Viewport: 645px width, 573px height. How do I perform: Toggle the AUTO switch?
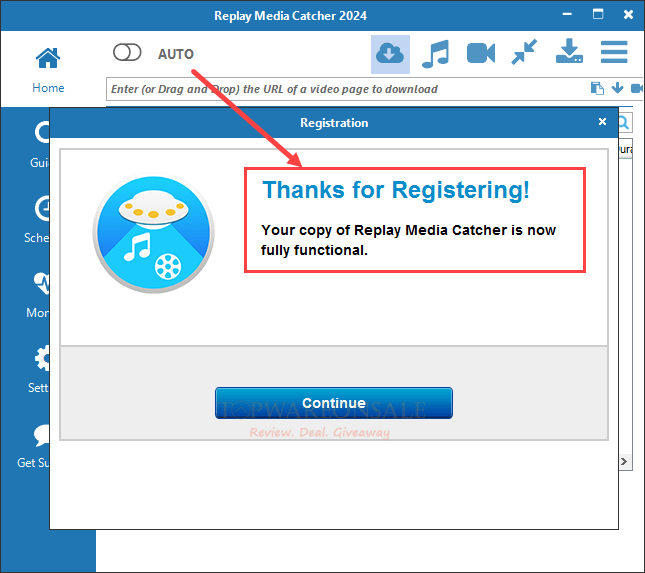127,53
